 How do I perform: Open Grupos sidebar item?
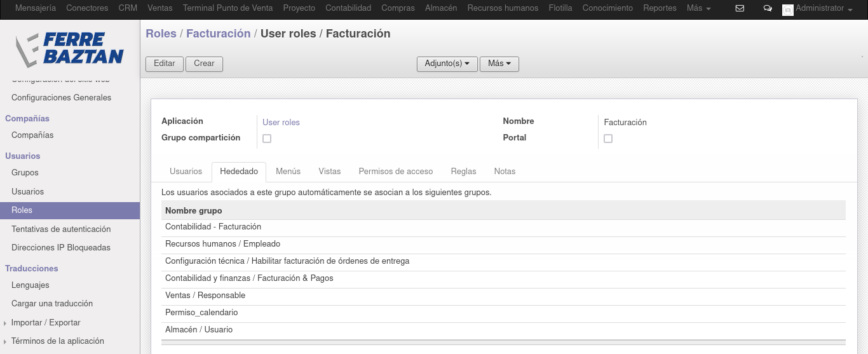[25, 173]
